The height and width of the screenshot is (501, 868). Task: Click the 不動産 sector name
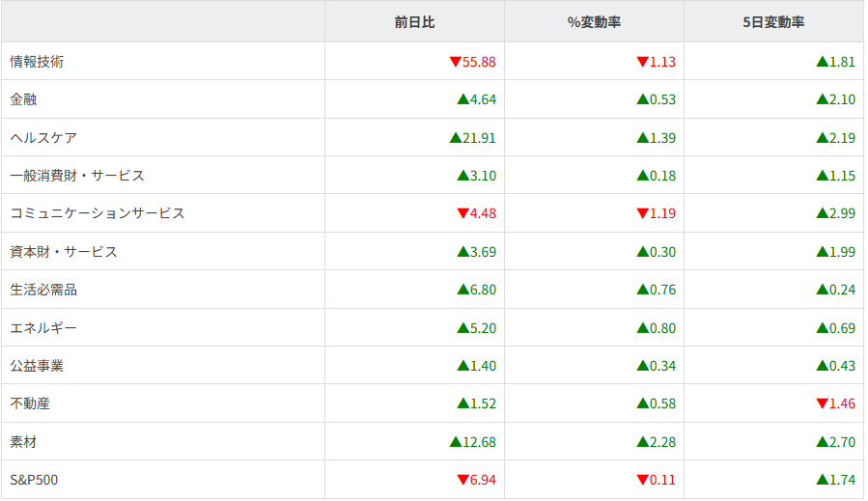click(30, 404)
